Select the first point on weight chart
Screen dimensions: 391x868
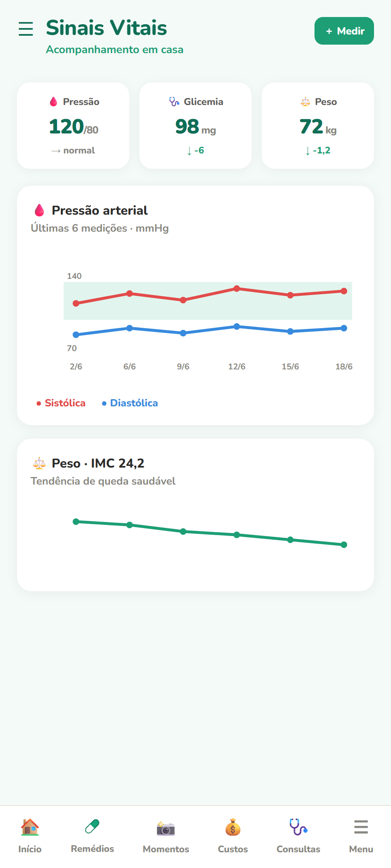coord(76,522)
